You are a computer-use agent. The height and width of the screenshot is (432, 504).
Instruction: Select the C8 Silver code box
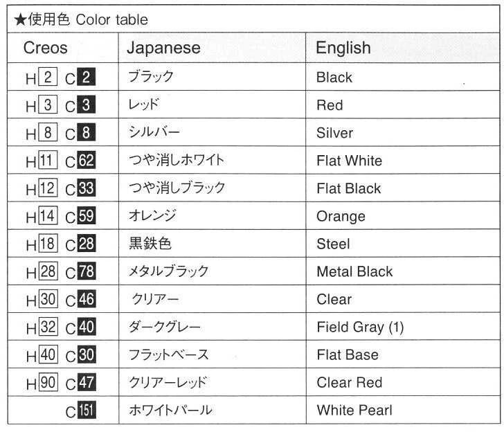(86, 132)
